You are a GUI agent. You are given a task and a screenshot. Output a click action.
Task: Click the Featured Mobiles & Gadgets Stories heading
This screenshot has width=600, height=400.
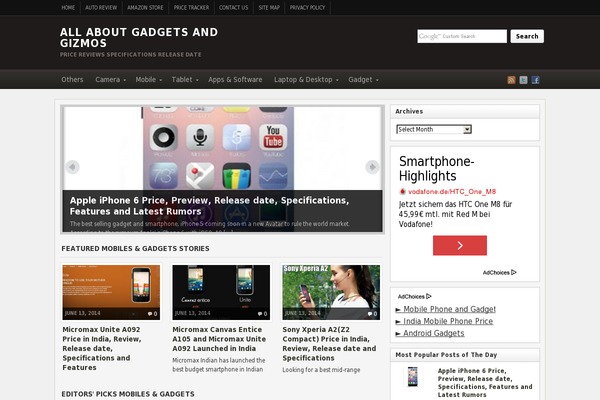(x=135, y=248)
